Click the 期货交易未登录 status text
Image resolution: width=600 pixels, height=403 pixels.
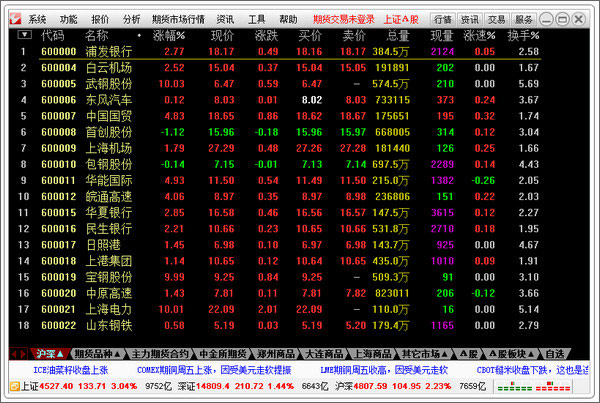(344, 19)
